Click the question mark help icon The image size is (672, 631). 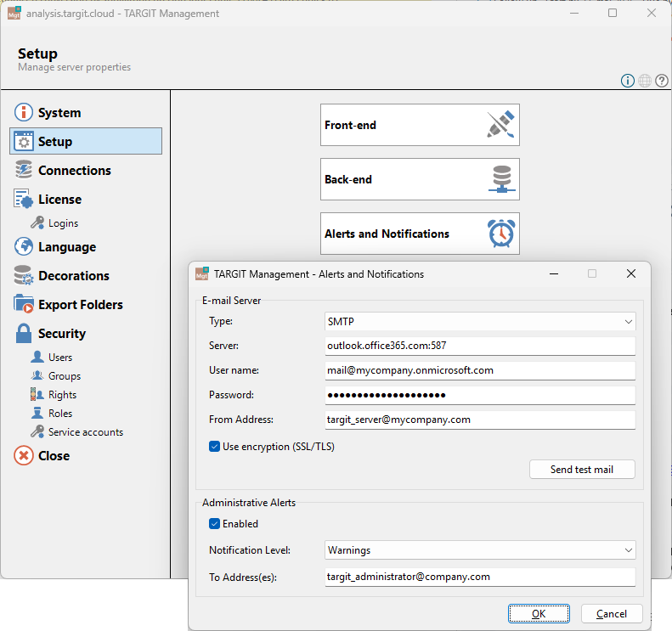click(662, 81)
